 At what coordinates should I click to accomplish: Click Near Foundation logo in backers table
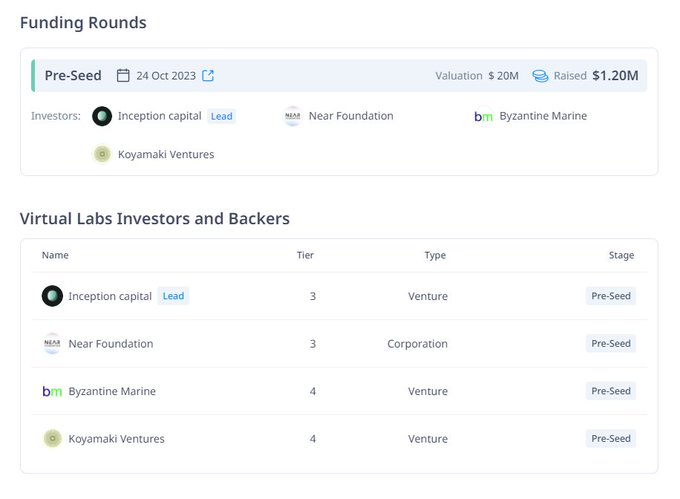(x=52, y=344)
